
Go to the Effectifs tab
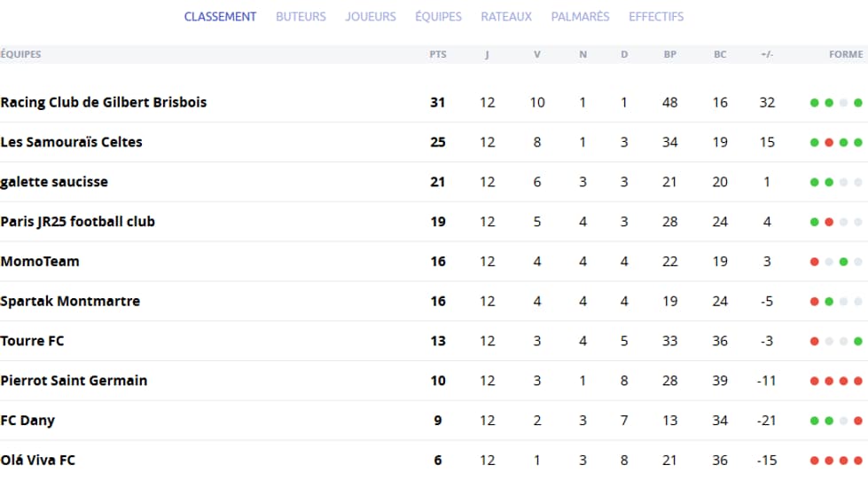tap(656, 17)
